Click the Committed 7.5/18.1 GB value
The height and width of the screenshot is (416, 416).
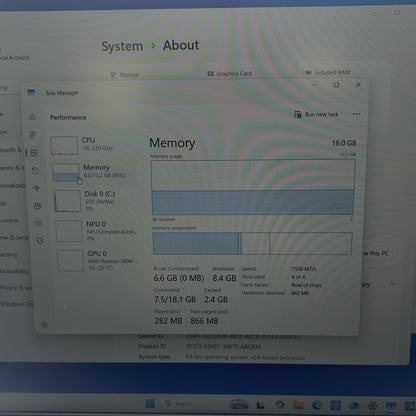pyautogui.click(x=175, y=300)
